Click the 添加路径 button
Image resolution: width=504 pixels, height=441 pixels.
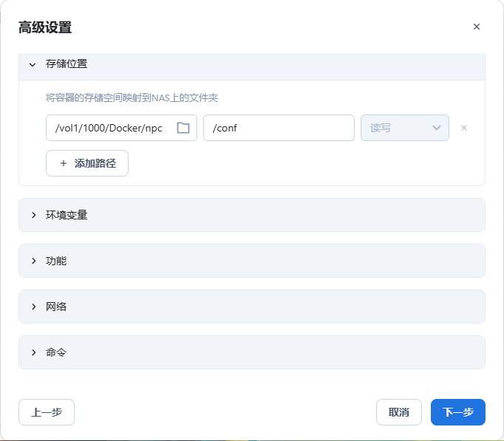coord(87,163)
